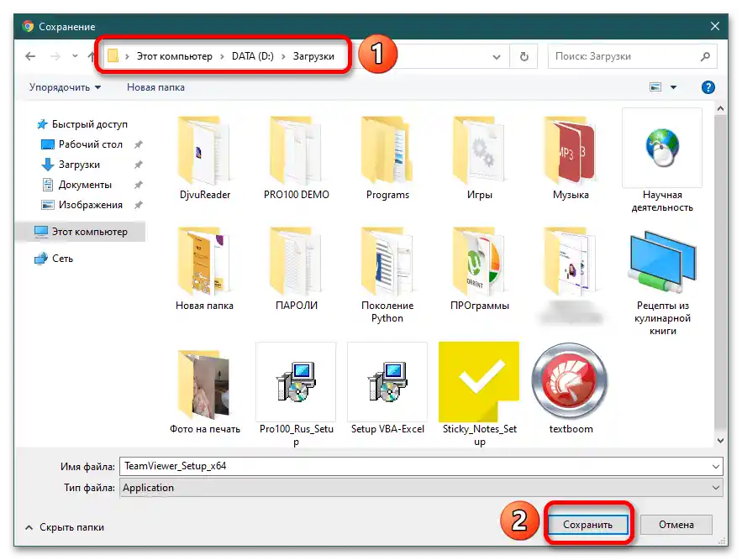Select the Pro100_Rus_Setup installer file
Viewport: 742px width, 560px height.
click(x=297, y=395)
